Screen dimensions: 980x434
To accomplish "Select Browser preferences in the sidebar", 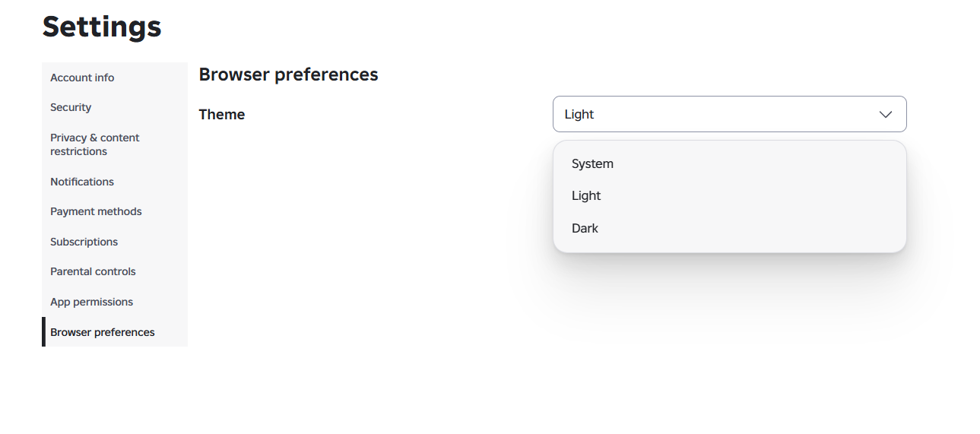I will [x=114, y=332].
